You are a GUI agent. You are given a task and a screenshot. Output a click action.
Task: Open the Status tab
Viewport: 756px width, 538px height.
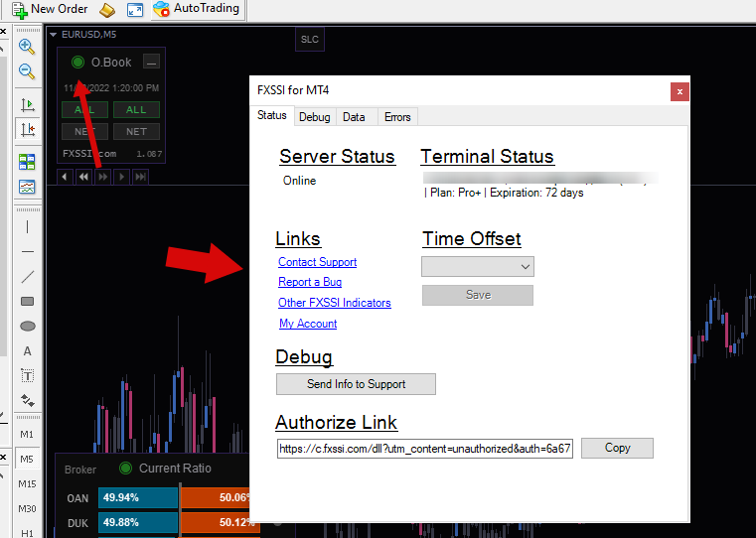point(272,115)
